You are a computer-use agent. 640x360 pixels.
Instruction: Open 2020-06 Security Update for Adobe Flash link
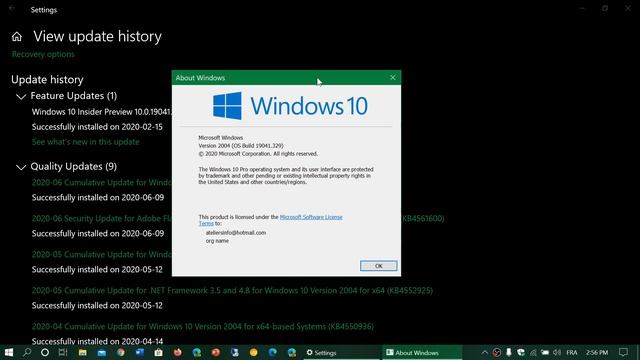(102, 218)
